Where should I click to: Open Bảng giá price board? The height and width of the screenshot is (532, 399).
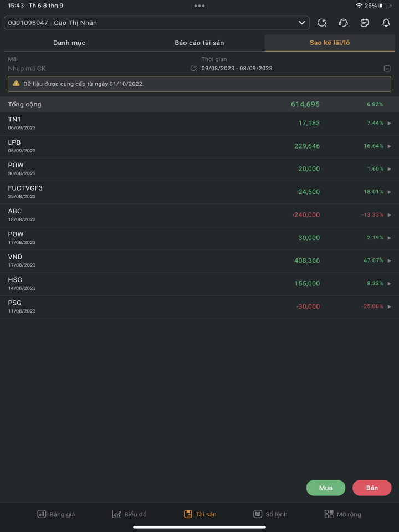point(56,514)
